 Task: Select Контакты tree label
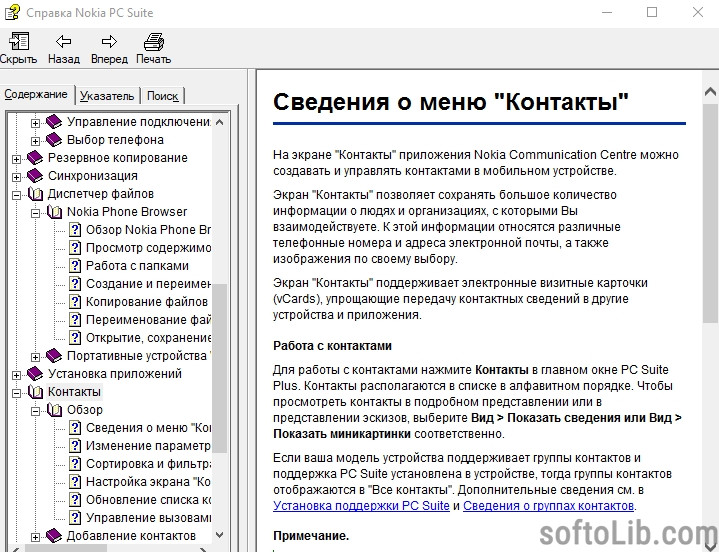[74, 392]
